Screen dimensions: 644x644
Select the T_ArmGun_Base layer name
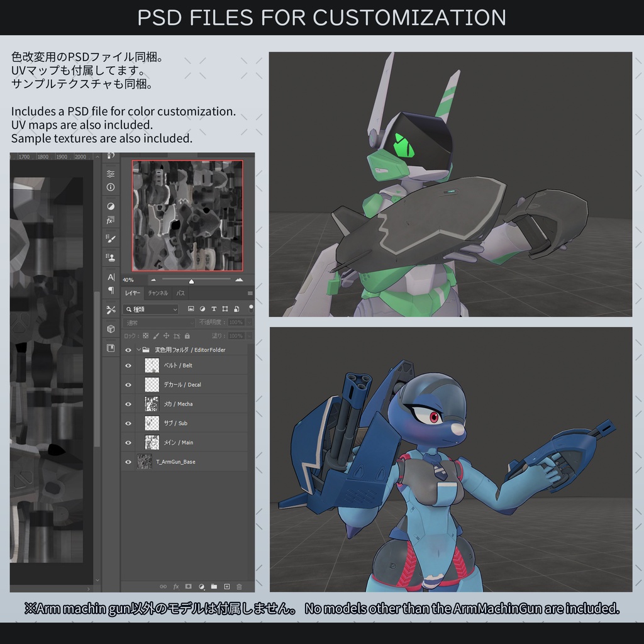tap(176, 462)
